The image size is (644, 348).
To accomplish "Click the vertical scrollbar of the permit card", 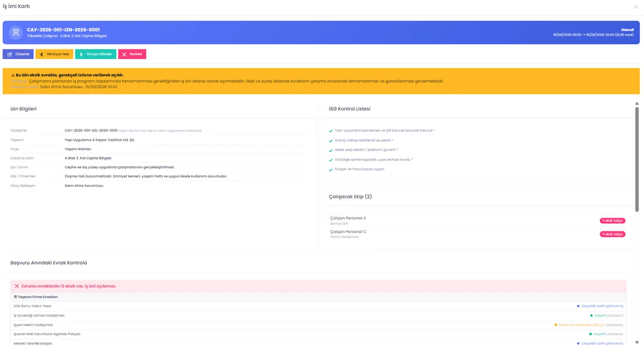I will pos(637,158).
